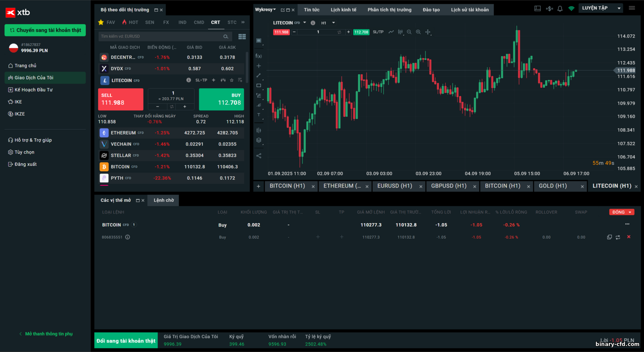This screenshot has width=644, height=352.
Task: Select the rectangle drawing tool
Action: 258,85
